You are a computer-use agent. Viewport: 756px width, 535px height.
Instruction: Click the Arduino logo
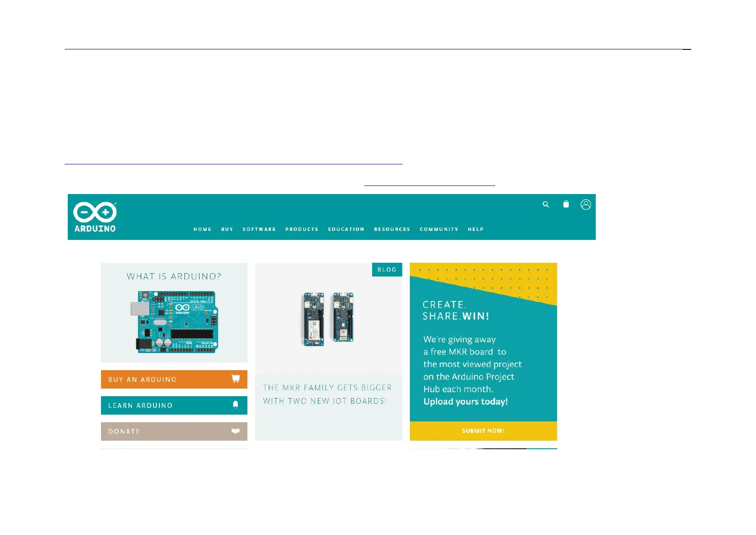95,217
